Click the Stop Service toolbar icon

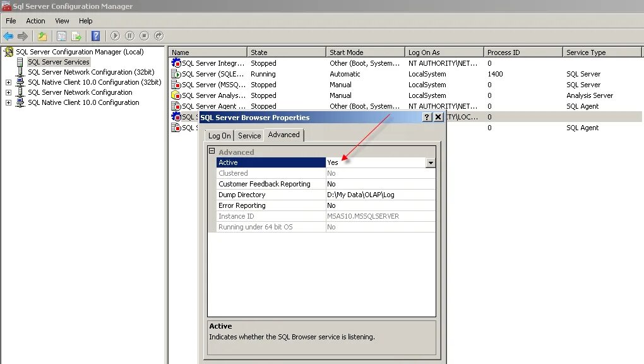[x=144, y=36]
